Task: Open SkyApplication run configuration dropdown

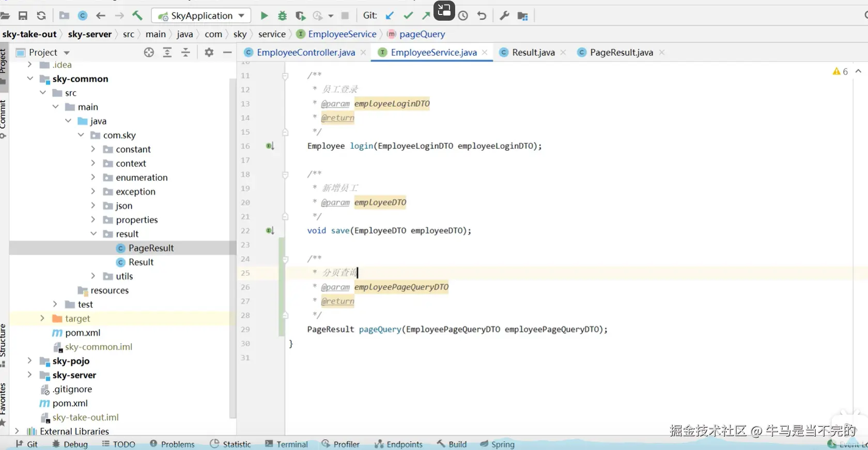Action: 202,15
